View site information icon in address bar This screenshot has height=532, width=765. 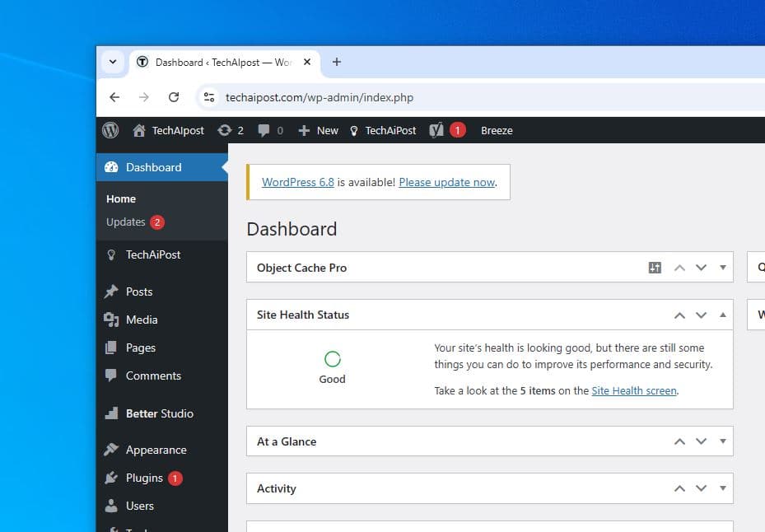click(209, 97)
